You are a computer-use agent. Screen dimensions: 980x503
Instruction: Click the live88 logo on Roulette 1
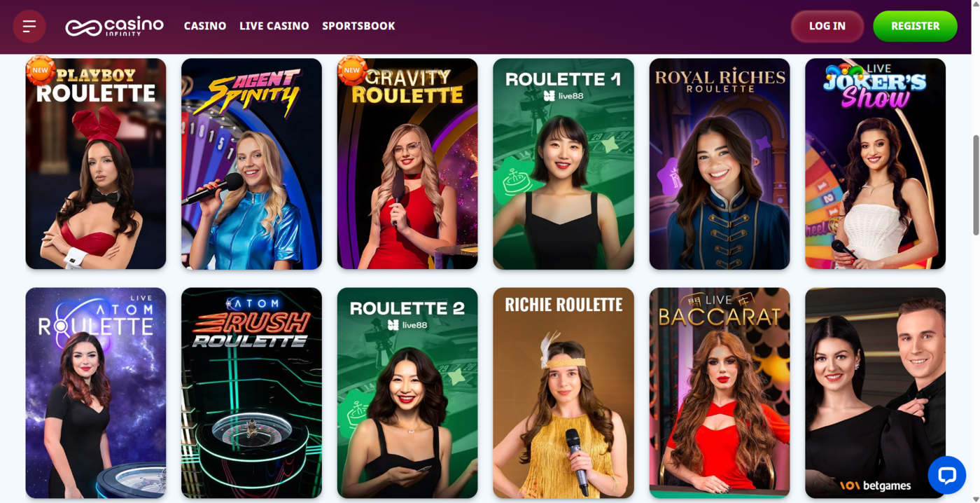point(563,96)
